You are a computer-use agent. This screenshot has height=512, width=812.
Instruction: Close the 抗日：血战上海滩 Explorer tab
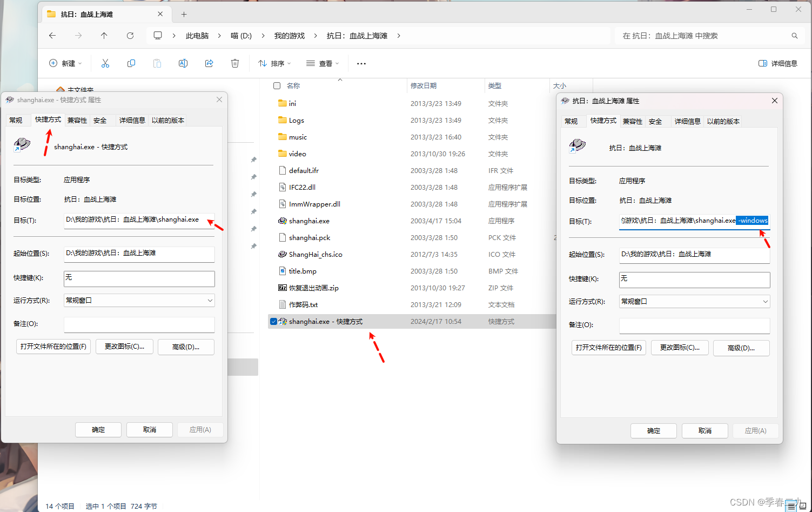tap(160, 14)
